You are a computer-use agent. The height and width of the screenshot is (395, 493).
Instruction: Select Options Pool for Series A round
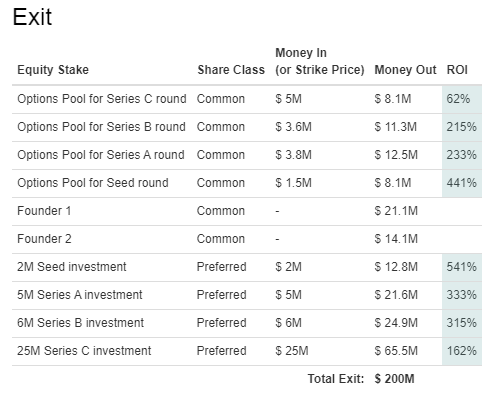click(101, 155)
